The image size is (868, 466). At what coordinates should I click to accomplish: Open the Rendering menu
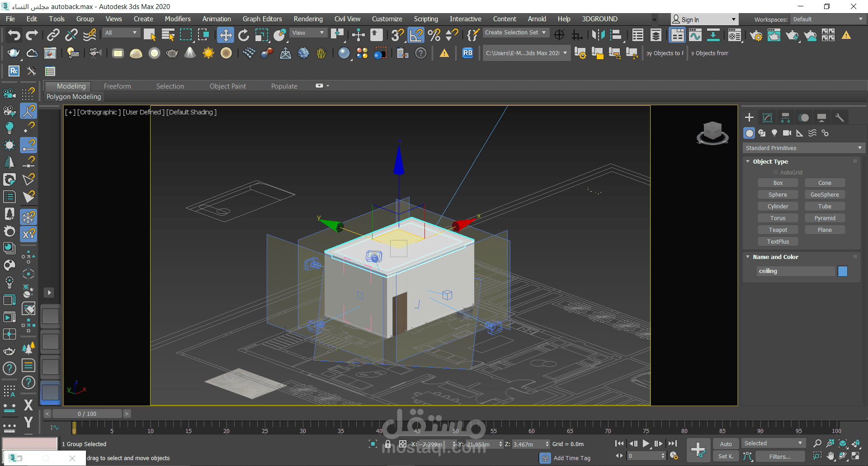coord(308,19)
